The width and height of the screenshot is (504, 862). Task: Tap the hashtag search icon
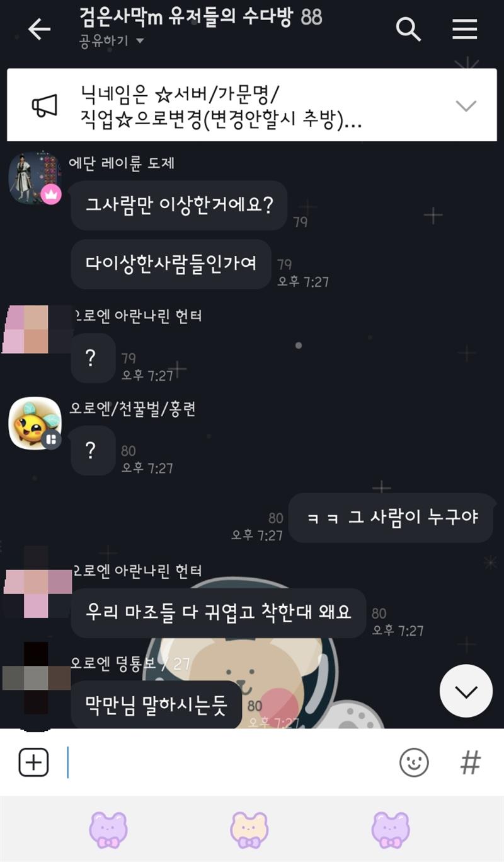tap(470, 763)
